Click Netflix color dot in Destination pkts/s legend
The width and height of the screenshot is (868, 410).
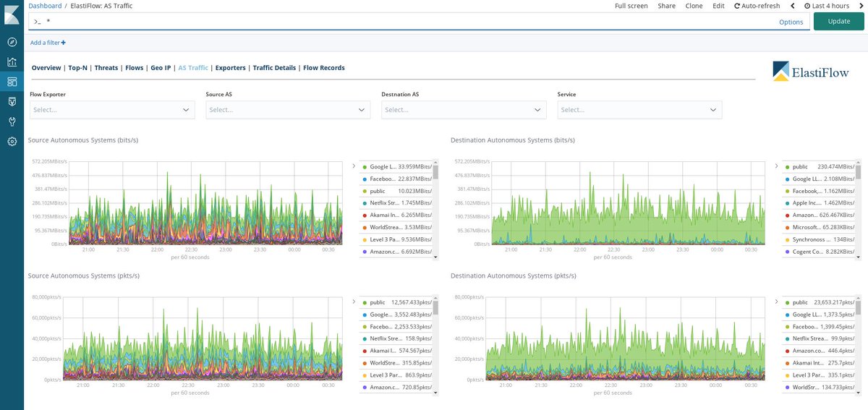pos(787,339)
